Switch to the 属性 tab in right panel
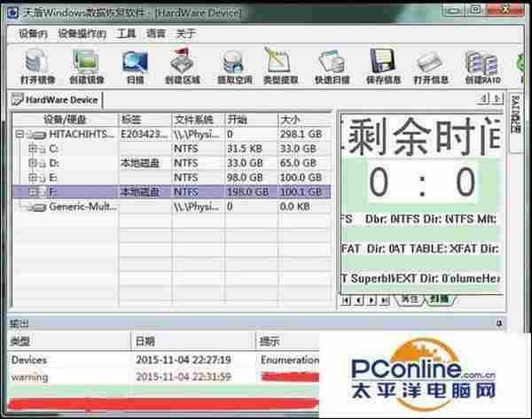Screen dimensions: 532x419 (408, 300)
